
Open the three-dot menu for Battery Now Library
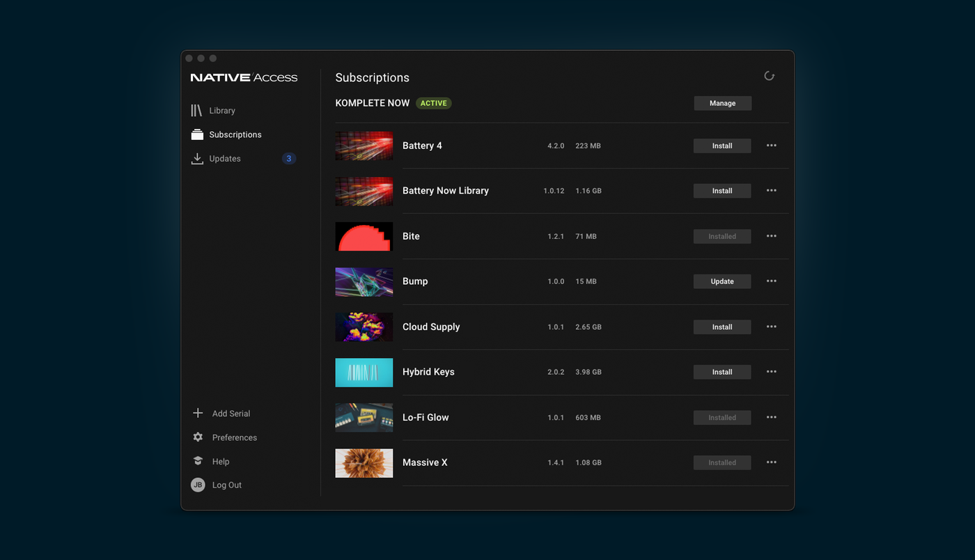771,191
